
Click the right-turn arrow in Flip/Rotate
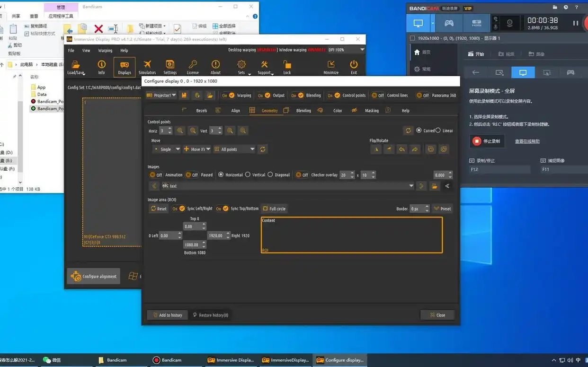(415, 149)
